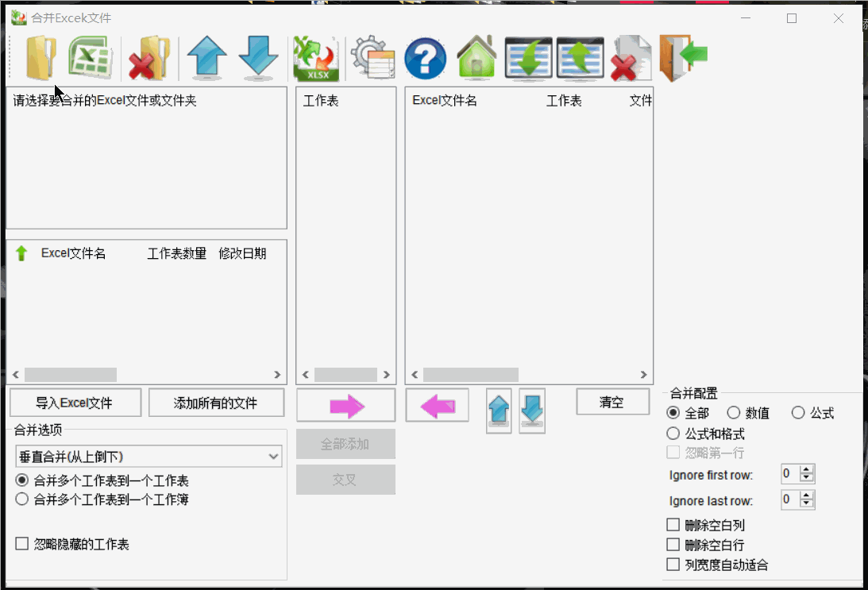868x590 pixels.
Task: Click the 请选择要合并的Excel文件或文件夹 text
Action: pos(105,101)
